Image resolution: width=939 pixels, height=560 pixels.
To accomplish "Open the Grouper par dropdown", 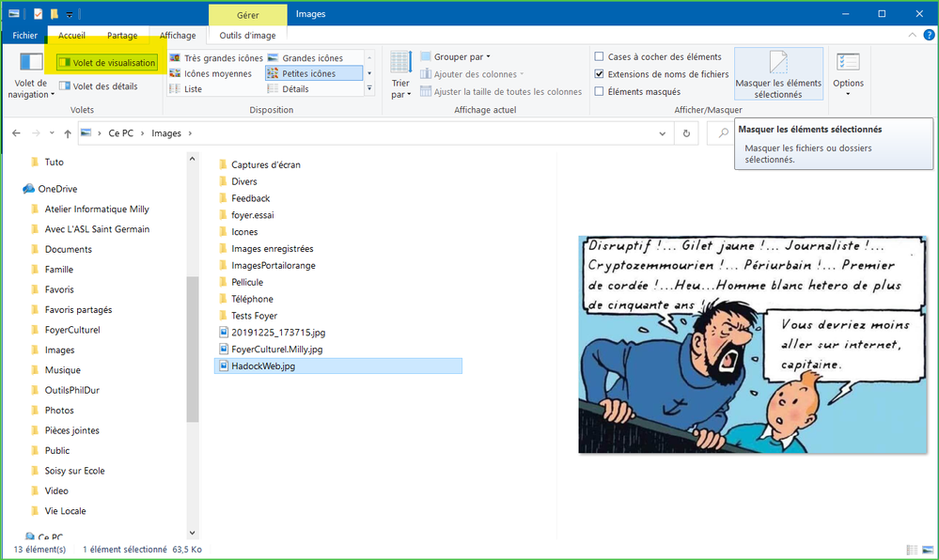I will pos(455,56).
